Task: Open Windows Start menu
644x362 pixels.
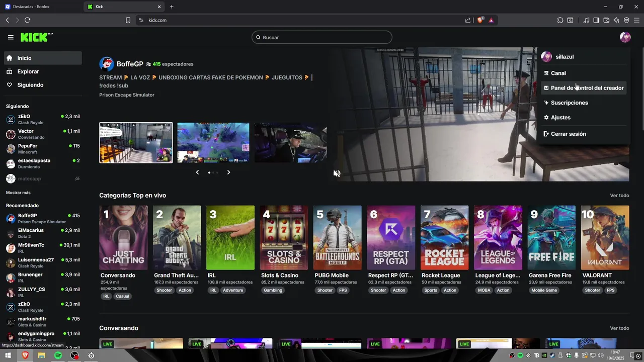Action: pyautogui.click(x=8, y=355)
